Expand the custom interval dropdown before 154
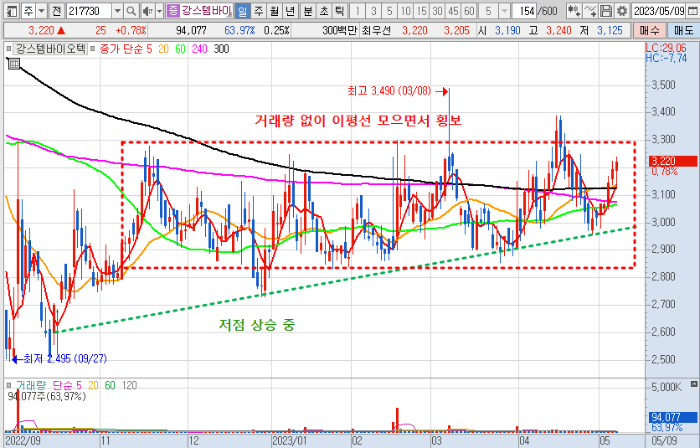This screenshot has width=700, height=448. click(x=504, y=11)
